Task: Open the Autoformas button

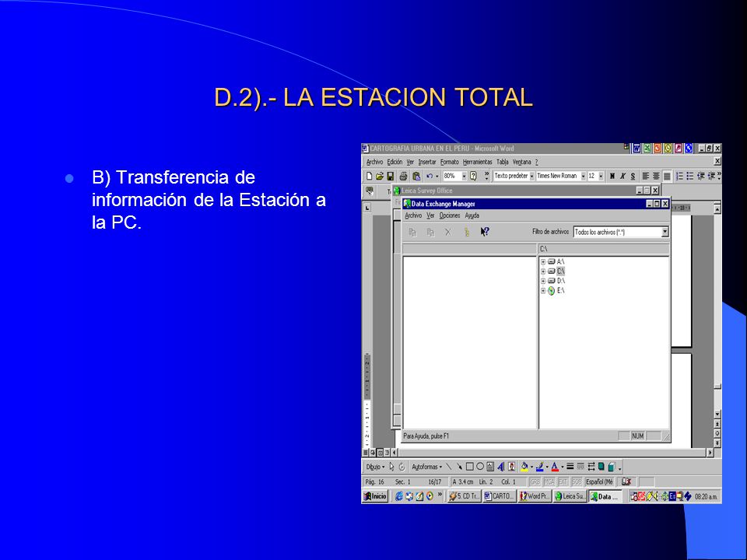Action: (427, 467)
